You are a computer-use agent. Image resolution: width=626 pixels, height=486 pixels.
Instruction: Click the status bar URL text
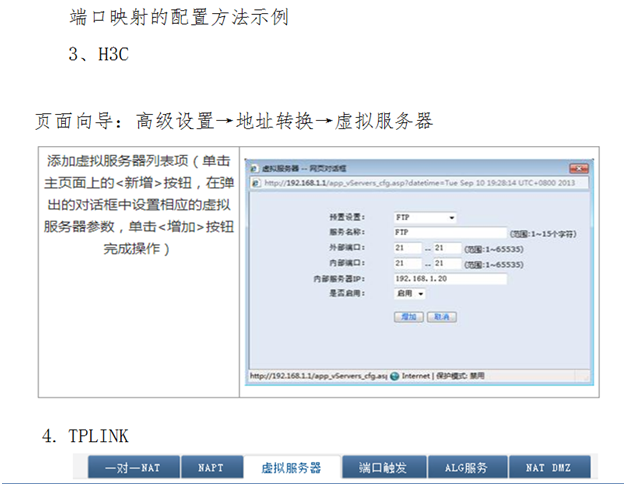(318, 376)
